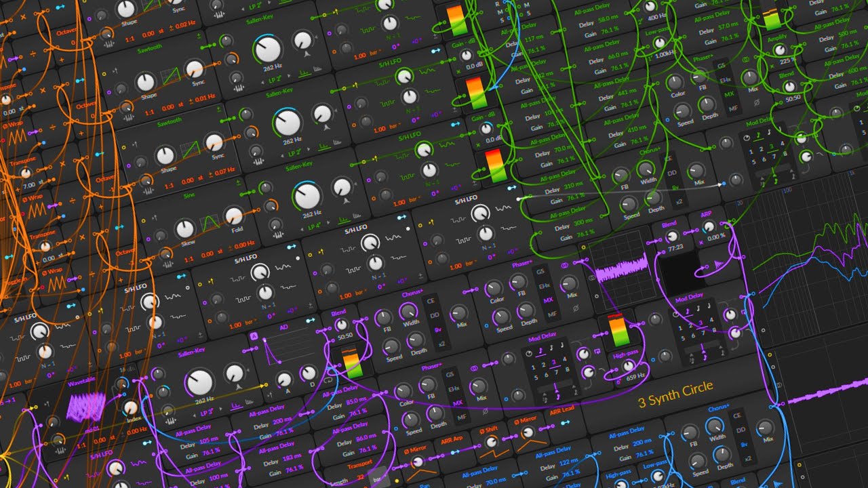Click the Fold knob on the Sine oscillator
The width and height of the screenshot is (868, 488).
click(x=233, y=216)
